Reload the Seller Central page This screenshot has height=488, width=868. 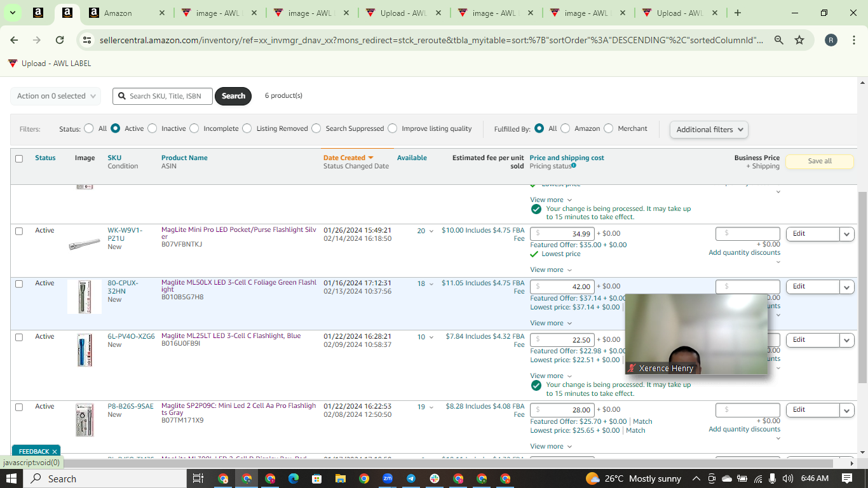[x=60, y=40]
